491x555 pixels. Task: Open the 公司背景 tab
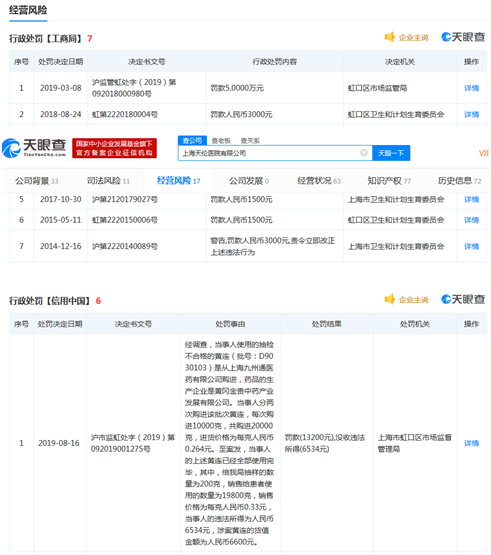tap(36, 181)
